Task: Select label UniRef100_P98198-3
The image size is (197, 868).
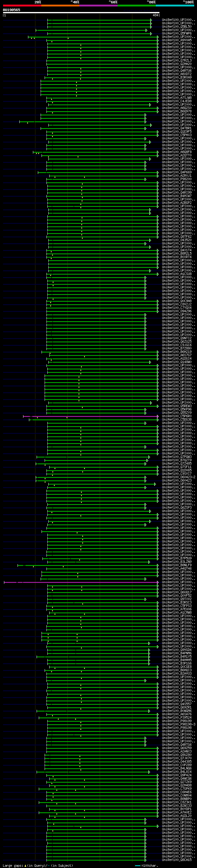Action: (179, 724)
